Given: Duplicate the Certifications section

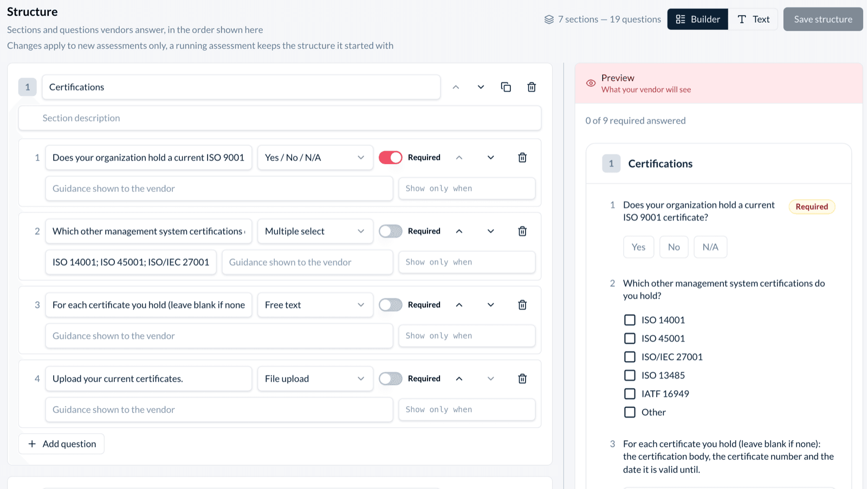Looking at the screenshot, I should pos(506,87).
